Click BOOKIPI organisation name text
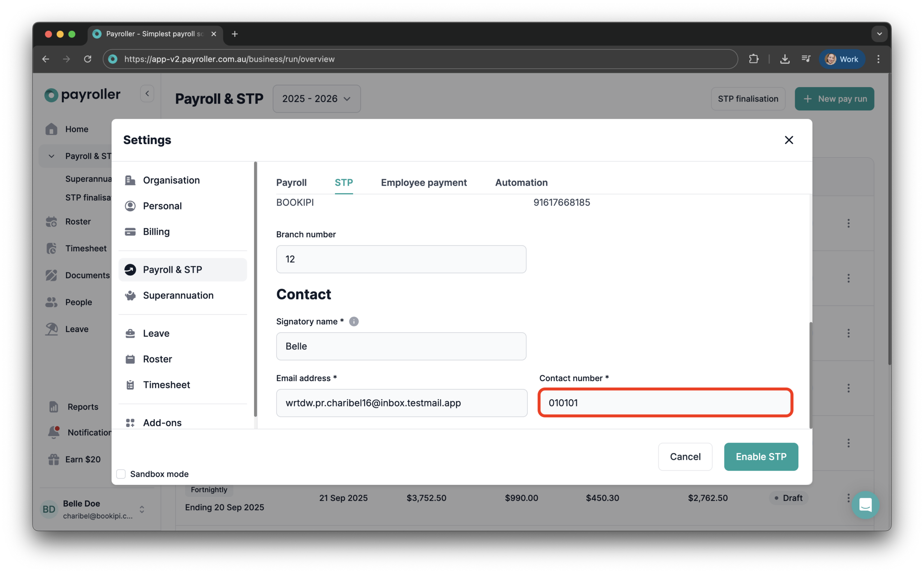 tap(295, 202)
